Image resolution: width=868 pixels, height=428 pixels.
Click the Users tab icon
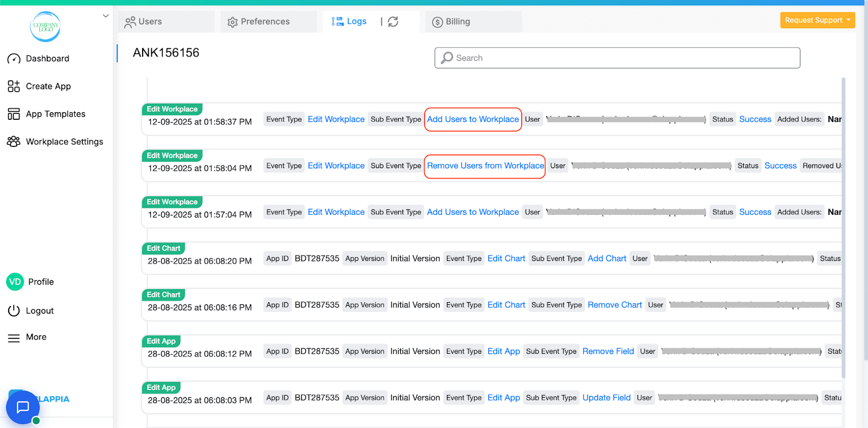click(130, 22)
